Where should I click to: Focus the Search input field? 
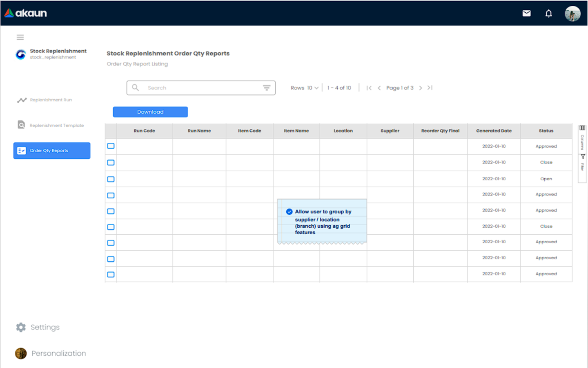click(x=201, y=88)
